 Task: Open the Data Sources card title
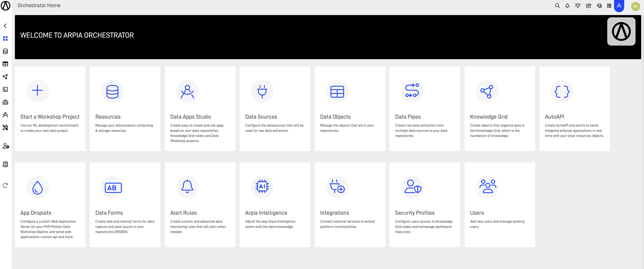(x=261, y=117)
